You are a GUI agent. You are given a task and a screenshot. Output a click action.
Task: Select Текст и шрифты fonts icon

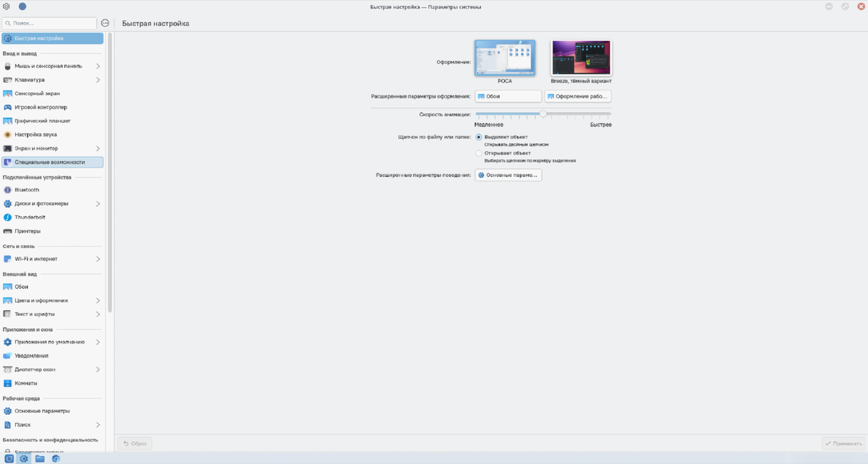[8, 314]
